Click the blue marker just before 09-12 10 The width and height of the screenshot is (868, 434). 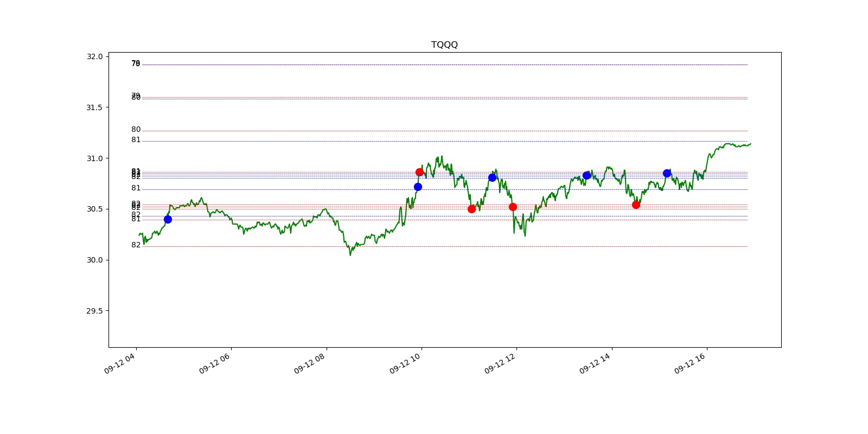(418, 187)
